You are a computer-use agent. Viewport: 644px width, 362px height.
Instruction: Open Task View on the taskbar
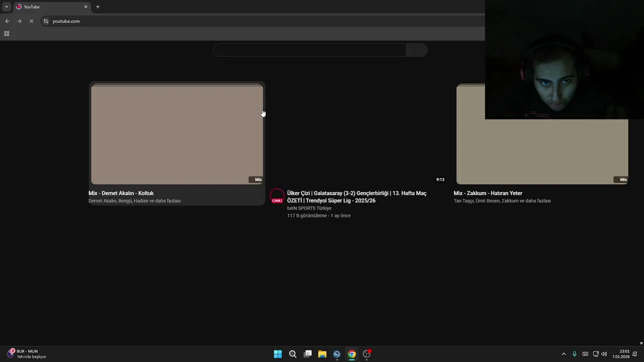pyautogui.click(x=307, y=354)
